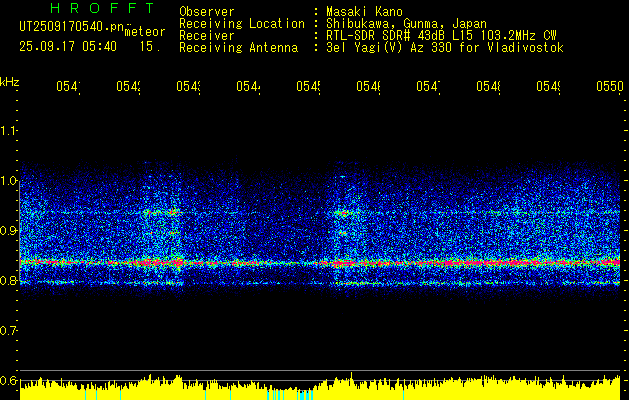Screen dimensions: 629x400
Task: Click the 0550 time marker
Action: click(x=610, y=87)
